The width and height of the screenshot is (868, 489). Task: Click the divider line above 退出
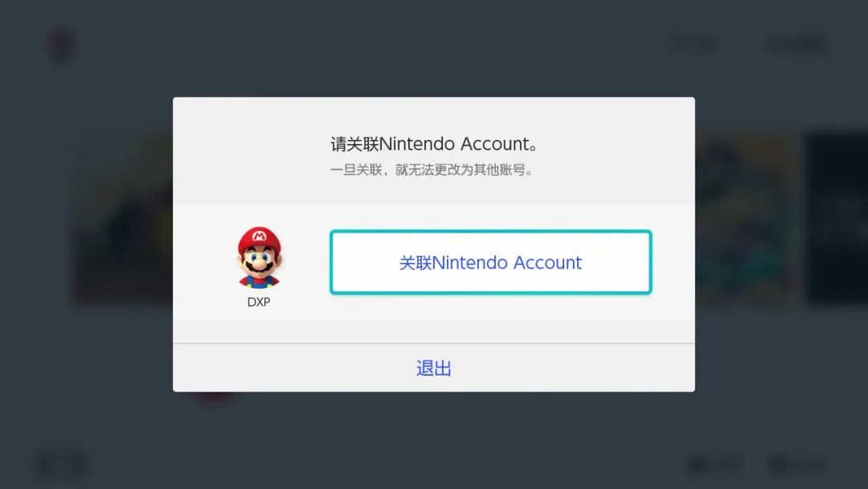click(434, 343)
